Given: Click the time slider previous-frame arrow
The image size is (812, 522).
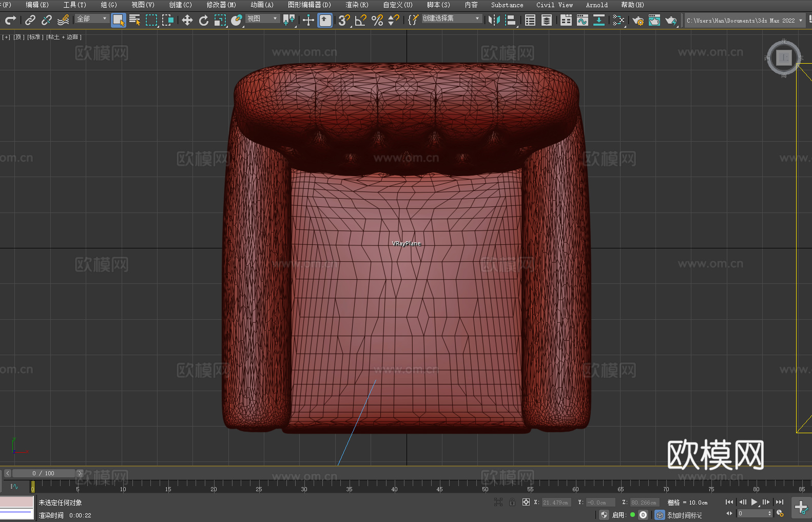Looking at the screenshot, I should (x=7, y=473).
